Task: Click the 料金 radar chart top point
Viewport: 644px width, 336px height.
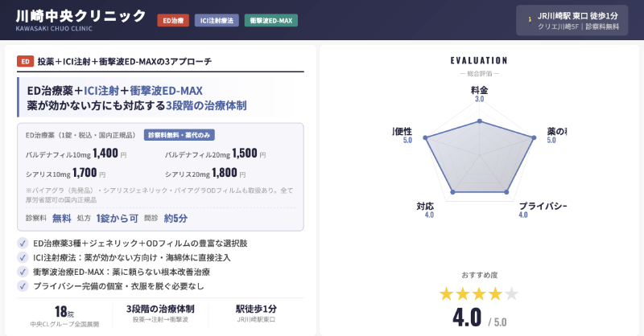Action: [x=480, y=121]
